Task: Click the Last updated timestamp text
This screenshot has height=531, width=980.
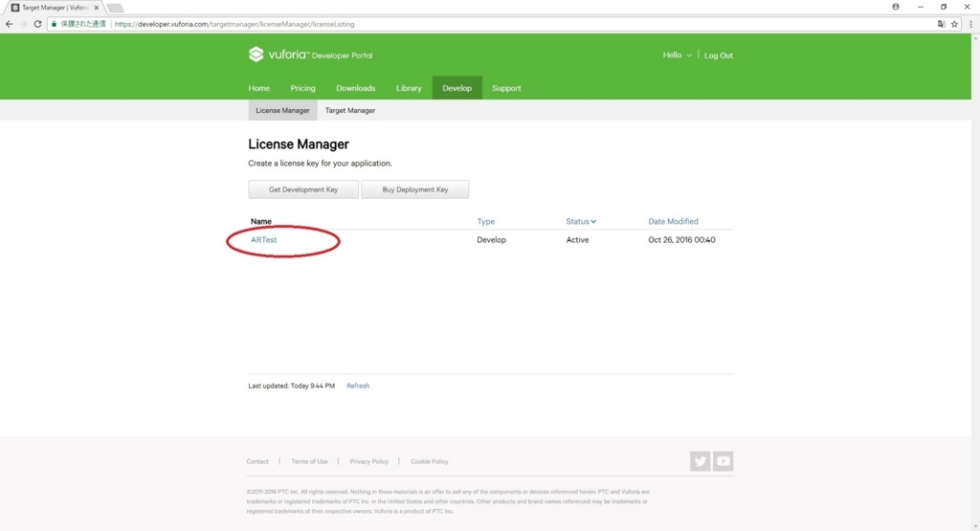Action: 291,387
